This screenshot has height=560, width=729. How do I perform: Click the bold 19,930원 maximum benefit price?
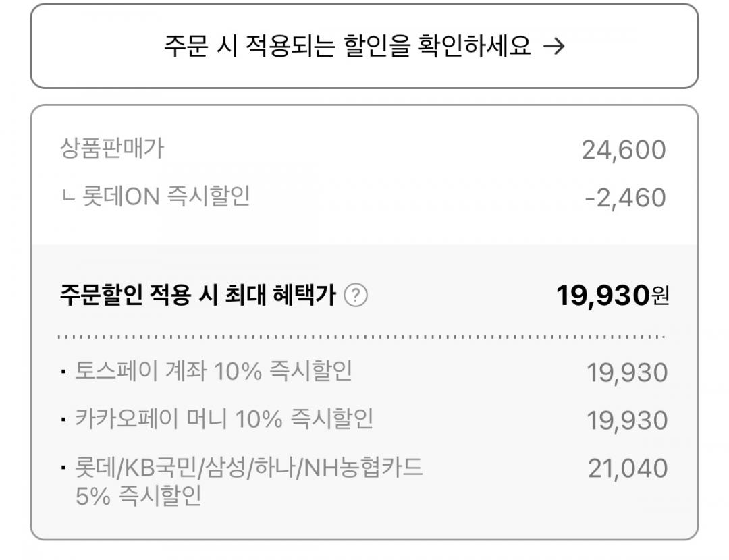tap(612, 296)
